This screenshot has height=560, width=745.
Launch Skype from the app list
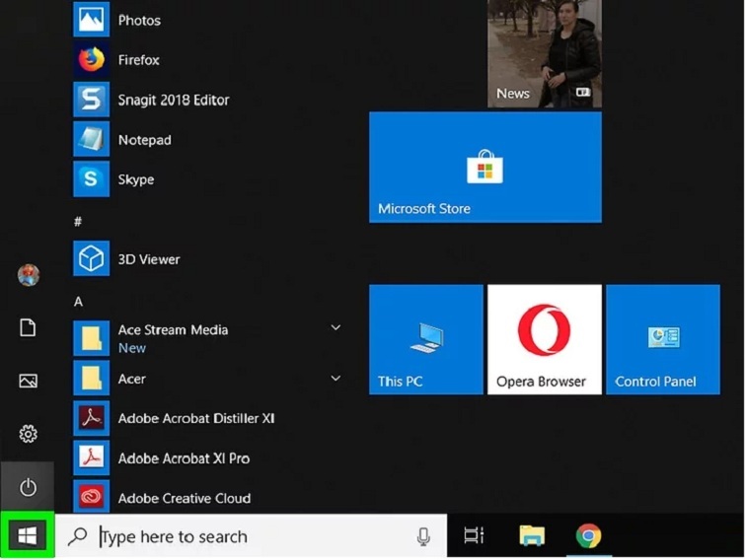pyautogui.click(x=135, y=179)
